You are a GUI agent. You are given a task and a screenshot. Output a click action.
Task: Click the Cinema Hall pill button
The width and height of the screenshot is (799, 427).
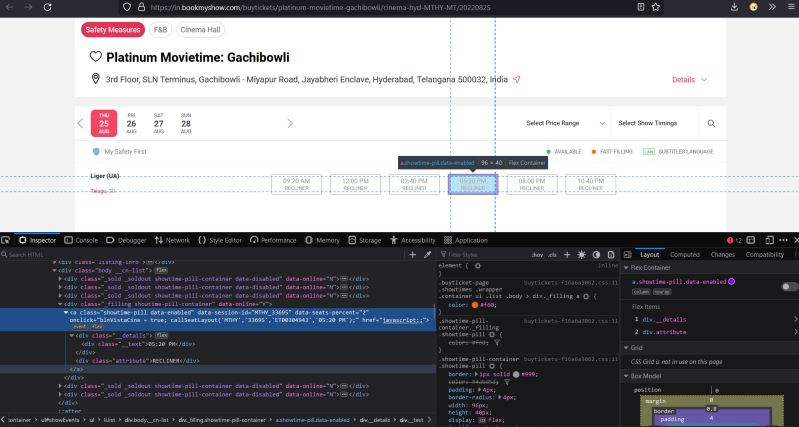tap(200, 30)
